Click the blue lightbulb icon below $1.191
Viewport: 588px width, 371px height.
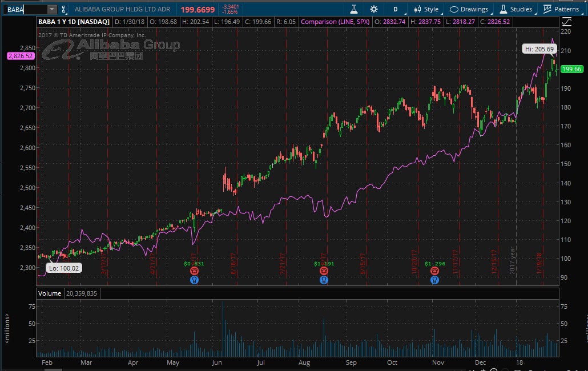[x=324, y=280]
